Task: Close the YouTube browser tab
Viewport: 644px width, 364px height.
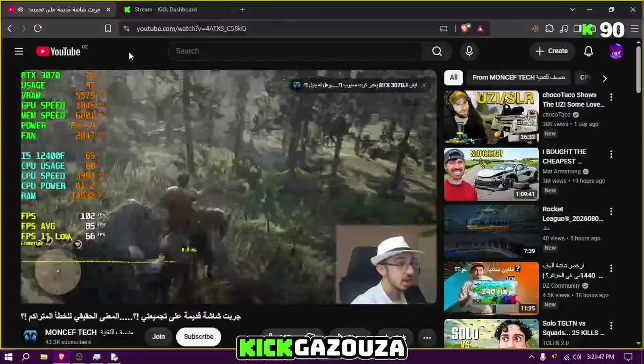Action: [x=108, y=10]
